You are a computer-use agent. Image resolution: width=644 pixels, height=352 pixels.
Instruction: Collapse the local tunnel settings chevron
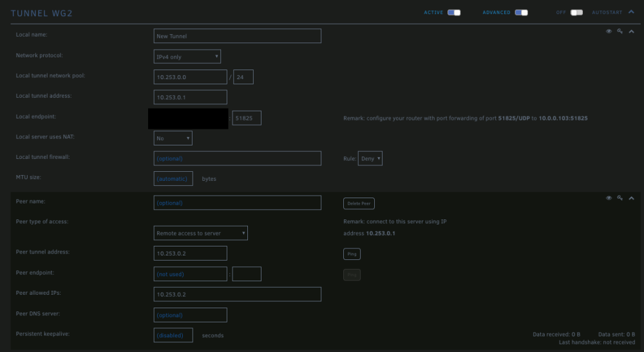[631, 32]
